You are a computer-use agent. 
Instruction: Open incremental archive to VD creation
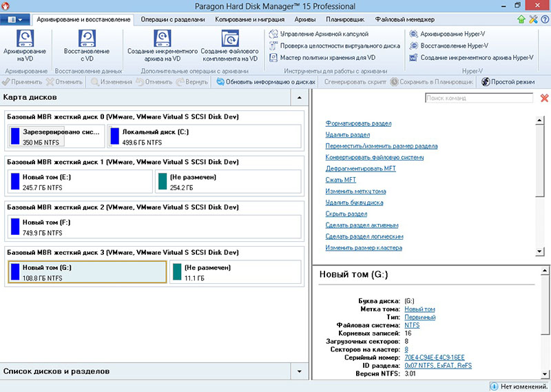coord(163,38)
